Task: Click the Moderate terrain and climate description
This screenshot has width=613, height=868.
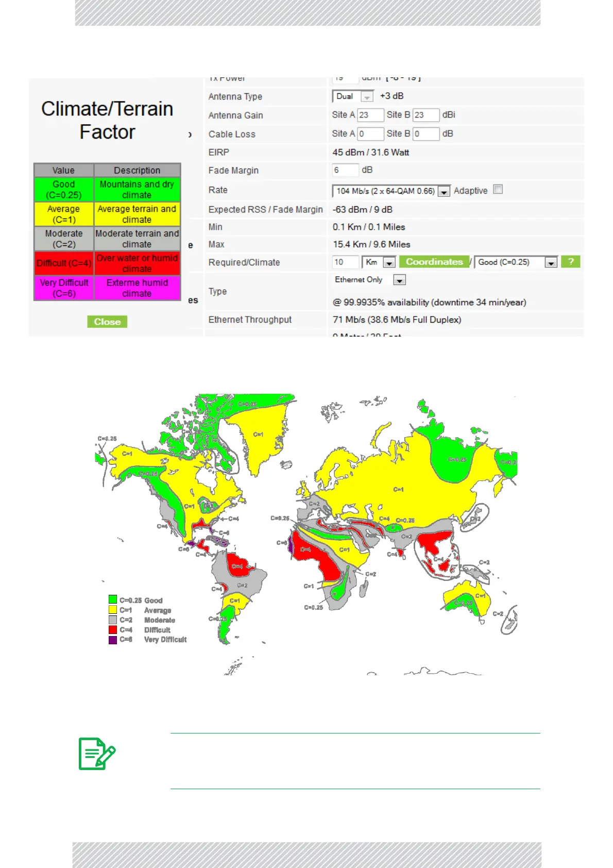Action: click(137, 239)
